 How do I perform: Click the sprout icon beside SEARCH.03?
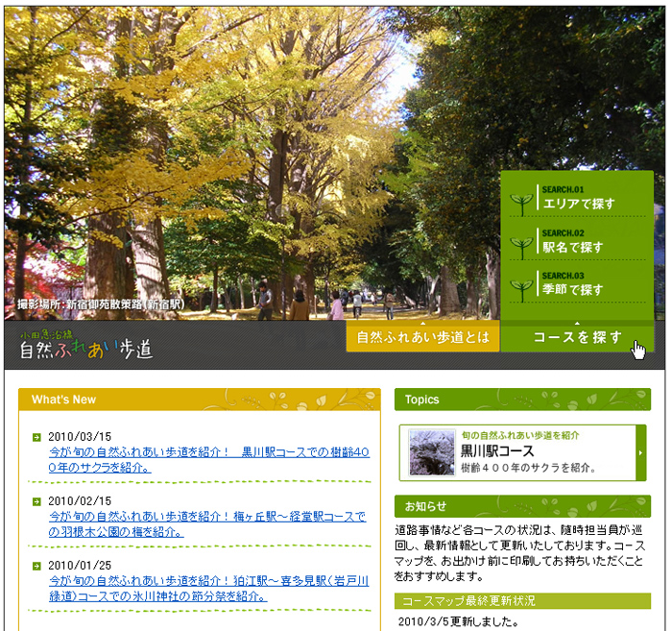point(521,291)
